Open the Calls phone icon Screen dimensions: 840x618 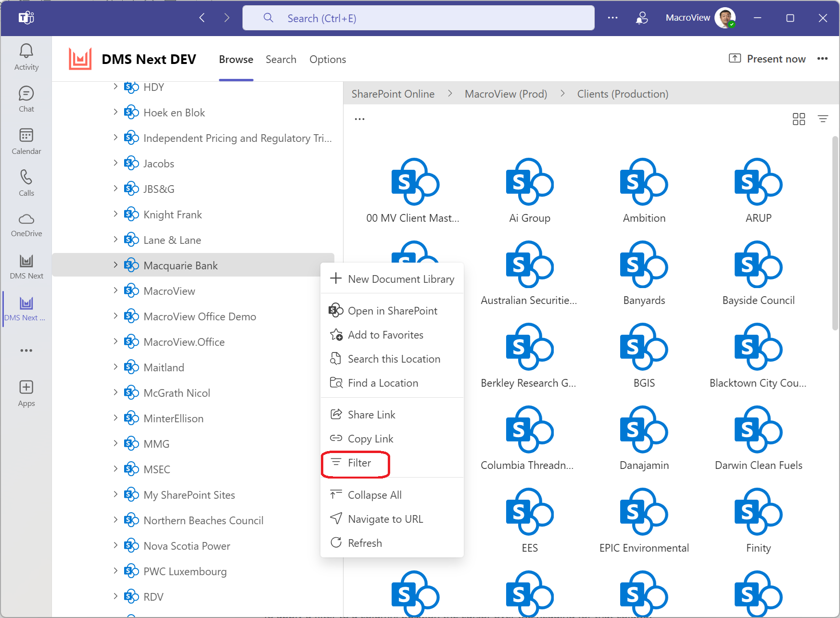(26, 183)
